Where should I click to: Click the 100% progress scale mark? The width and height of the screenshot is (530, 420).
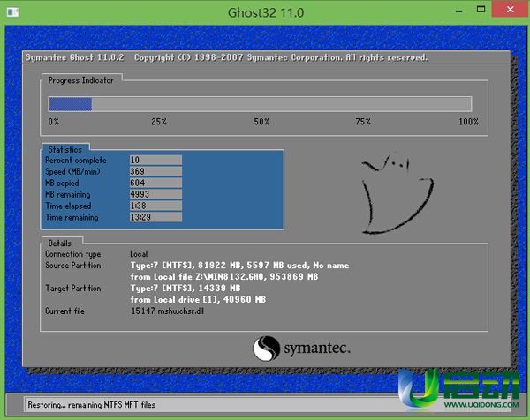click(x=468, y=122)
